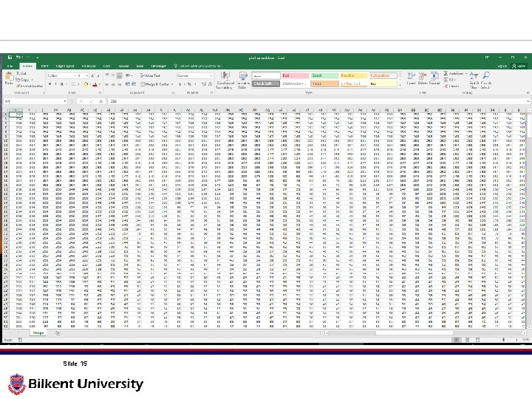The image size is (532, 399).
Task: Click the Save icon in quick access toolbar
Action: pyautogui.click(x=10, y=58)
